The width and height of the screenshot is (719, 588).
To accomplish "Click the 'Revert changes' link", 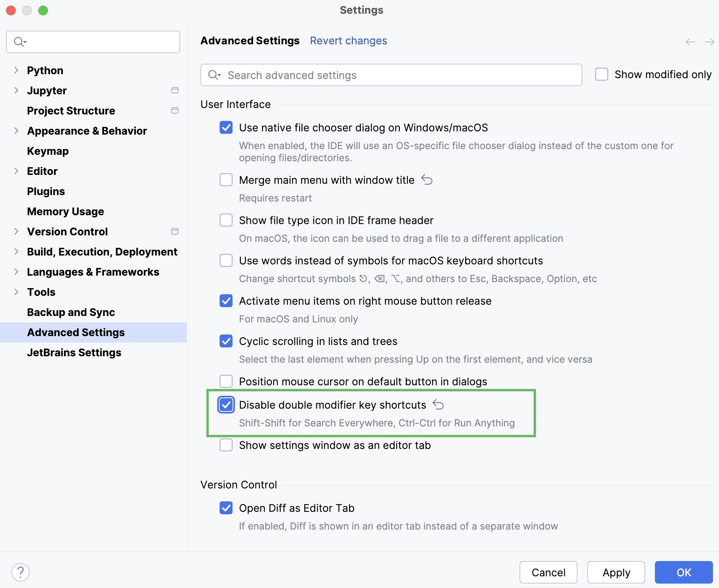I will (348, 40).
